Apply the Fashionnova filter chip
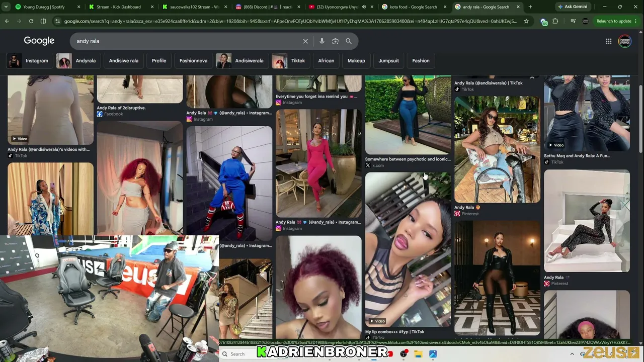This screenshot has height=362, width=644. click(x=193, y=61)
